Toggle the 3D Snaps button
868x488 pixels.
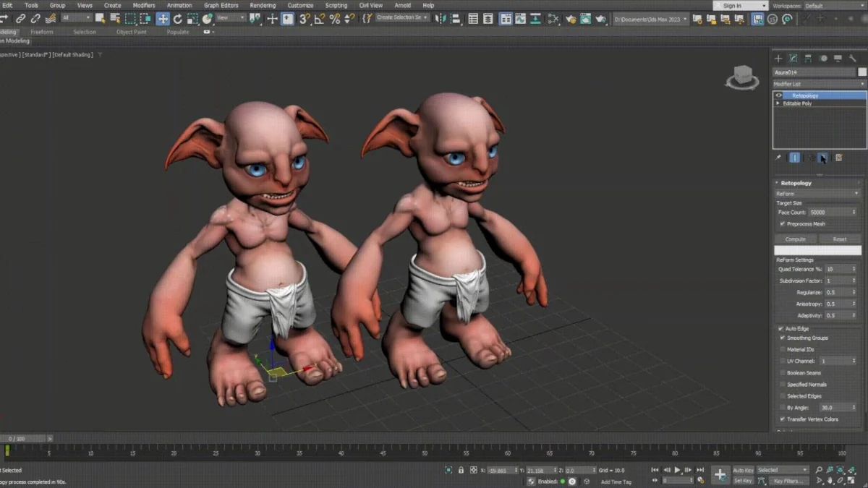click(305, 18)
